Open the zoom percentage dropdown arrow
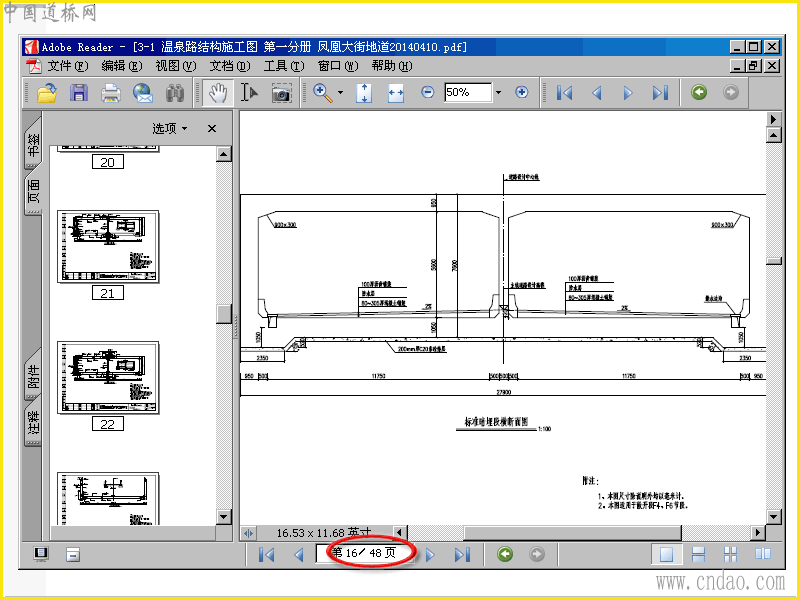The image size is (800, 600). tap(498, 92)
